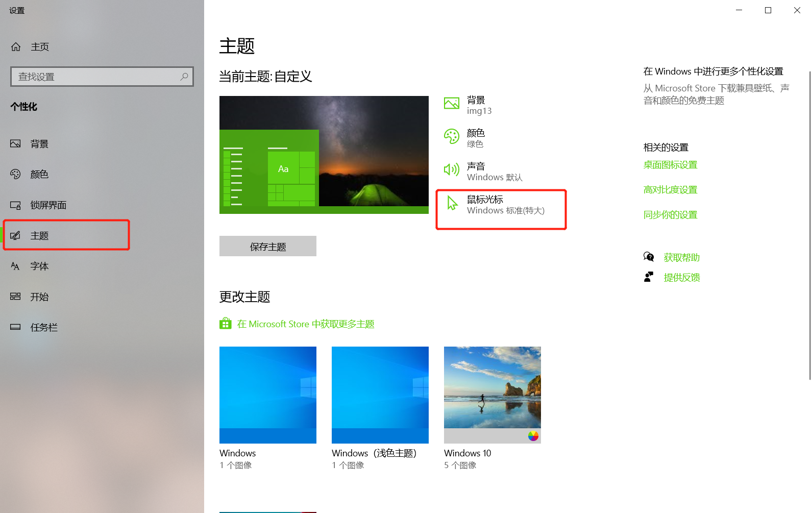Click the 锁屏界面 lock screen icon

pyautogui.click(x=15, y=205)
